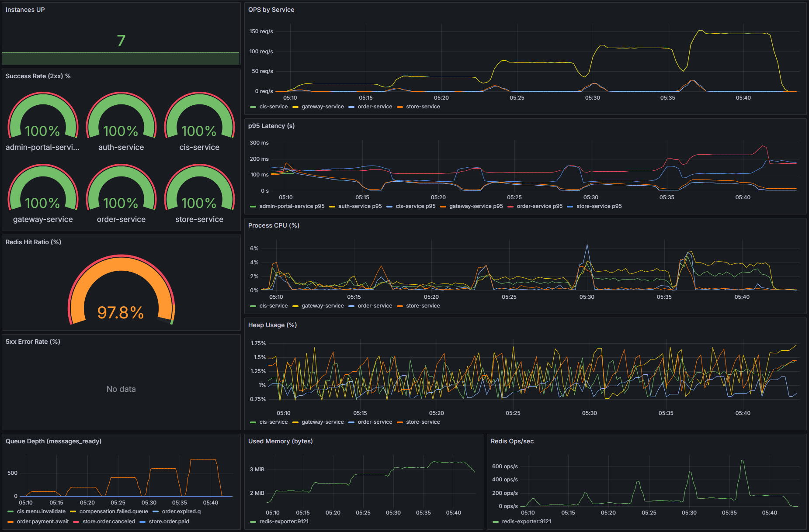Open the Redis Hit Ratio panel menu
This screenshot has width=809, height=532.
tap(33, 242)
